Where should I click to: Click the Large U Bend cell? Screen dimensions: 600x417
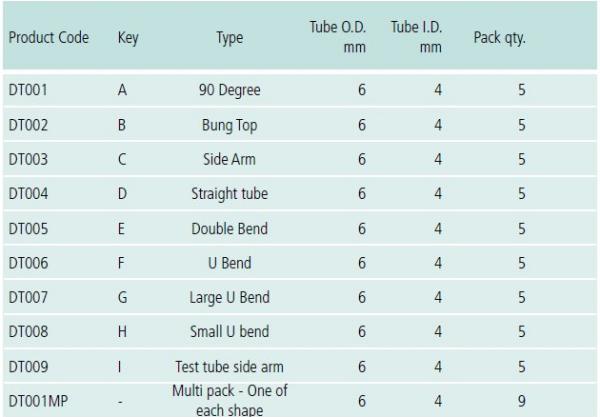(x=230, y=298)
